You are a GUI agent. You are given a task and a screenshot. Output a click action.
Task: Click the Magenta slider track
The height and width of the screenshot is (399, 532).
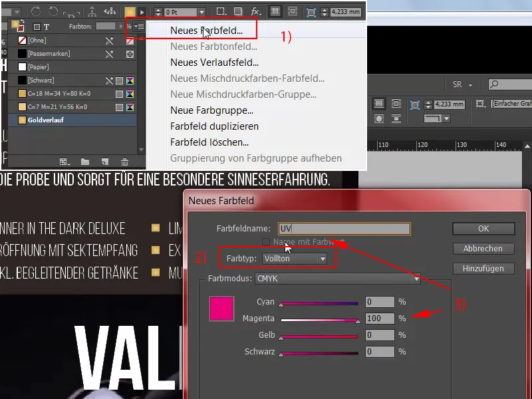click(319, 320)
